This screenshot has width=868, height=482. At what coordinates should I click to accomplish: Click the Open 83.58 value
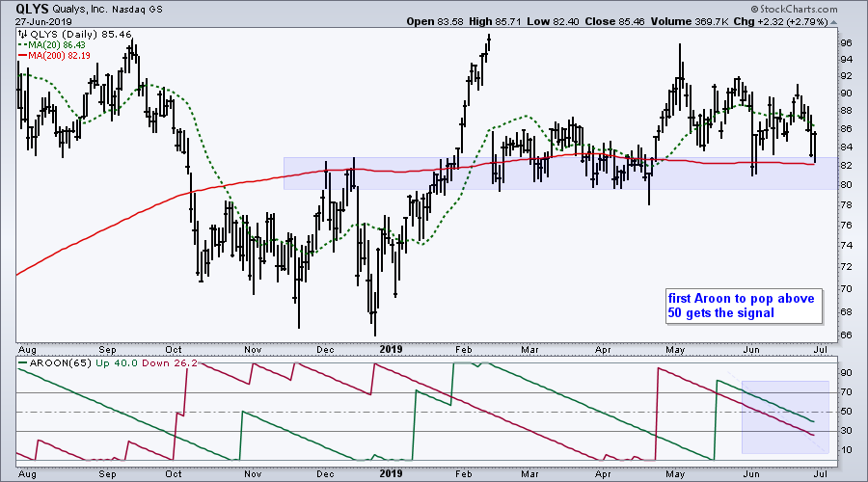click(x=435, y=22)
